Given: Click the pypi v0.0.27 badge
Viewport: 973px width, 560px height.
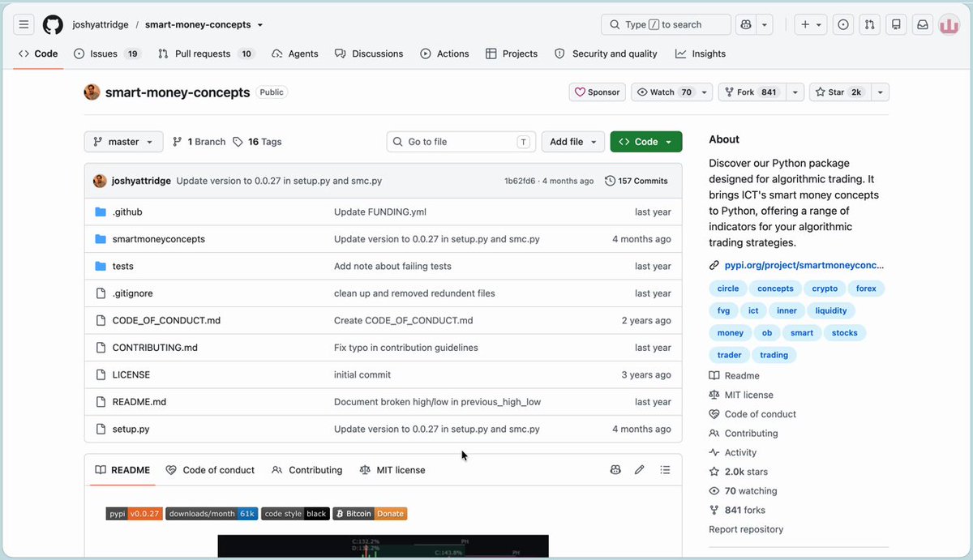Looking at the screenshot, I should [x=135, y=514].
